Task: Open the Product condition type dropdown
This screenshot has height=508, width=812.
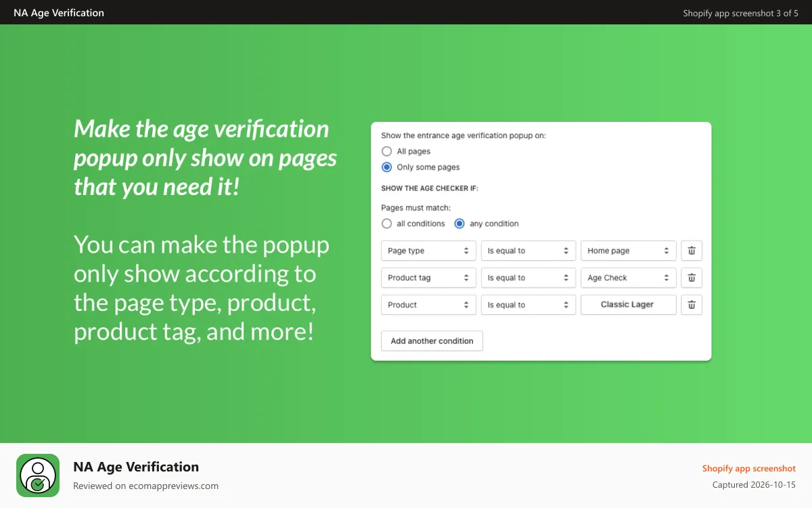Action: [x=429, y=305]
